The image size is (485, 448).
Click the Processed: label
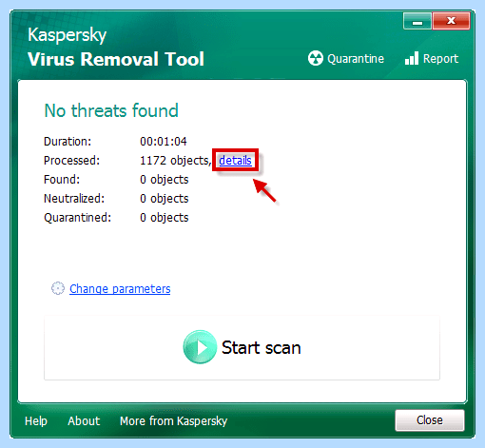(x=71, y=161)
